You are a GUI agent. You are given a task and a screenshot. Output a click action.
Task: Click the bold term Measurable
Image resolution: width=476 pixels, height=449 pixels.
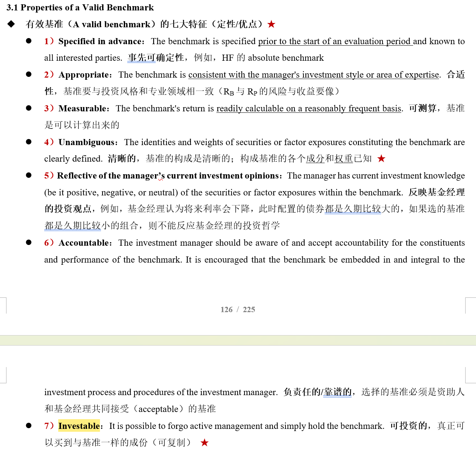(83, 108)
